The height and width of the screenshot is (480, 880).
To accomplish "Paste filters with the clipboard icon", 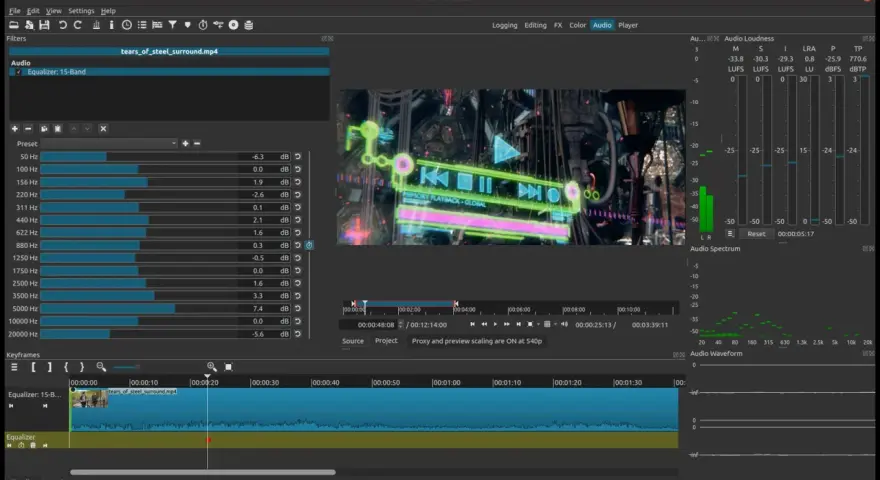I will [x=57, y=129].
